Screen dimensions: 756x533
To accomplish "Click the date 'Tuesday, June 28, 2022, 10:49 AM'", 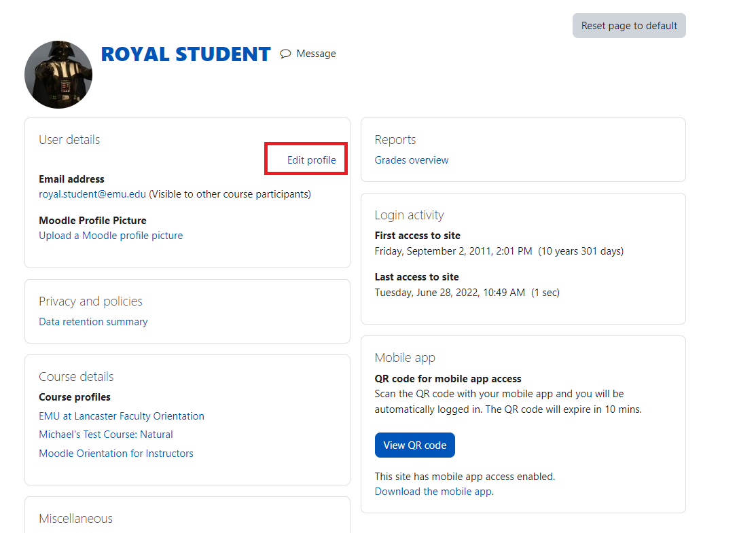I will [x=450, y=293].
